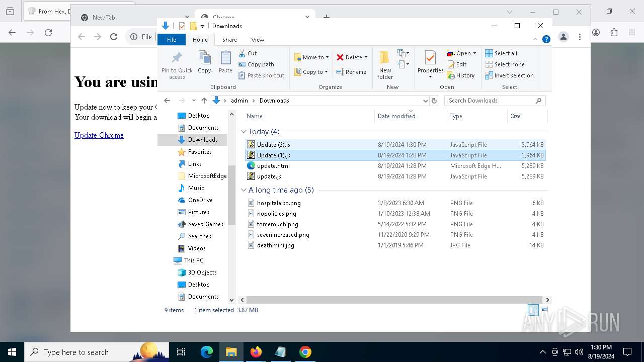Viewport: 644px width, 362px height.
Task: Refresh the Downloads address bar
Action: coord(434,101)
